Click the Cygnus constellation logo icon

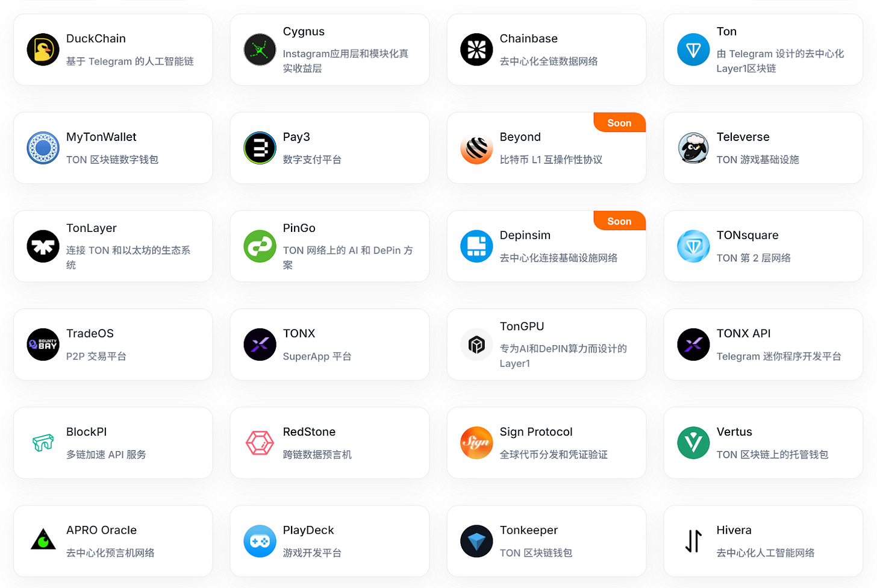tap(260, 49)
